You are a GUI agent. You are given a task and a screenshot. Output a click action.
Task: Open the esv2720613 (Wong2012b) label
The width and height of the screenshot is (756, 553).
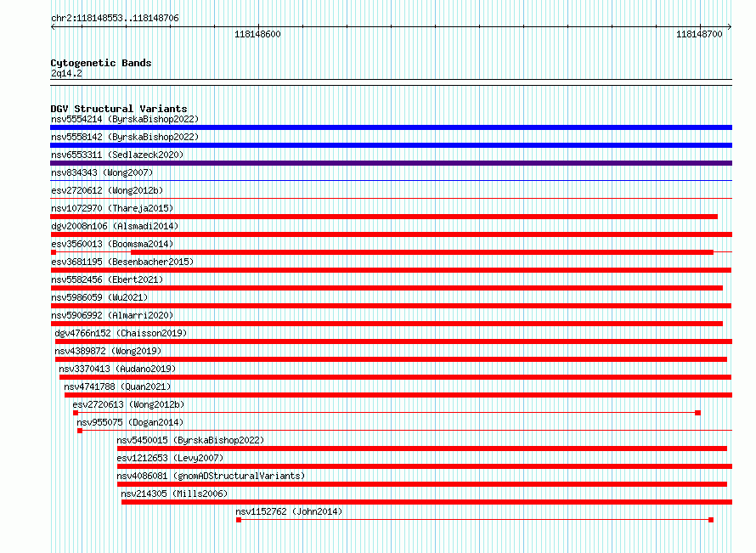click(128, 404)
